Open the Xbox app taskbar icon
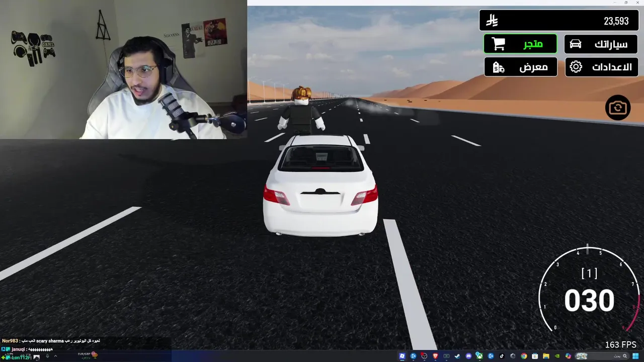Viewport: 644px width, 362px height. click(479, 356)
